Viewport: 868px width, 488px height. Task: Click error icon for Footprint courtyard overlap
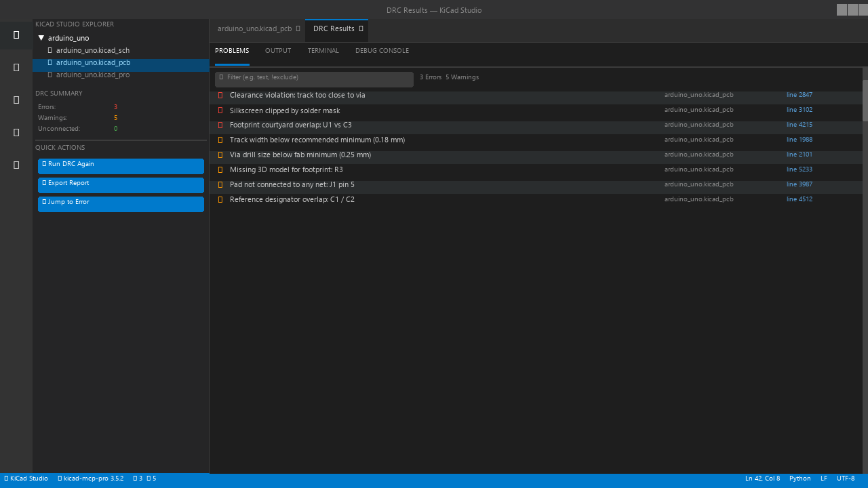(220, 125)
